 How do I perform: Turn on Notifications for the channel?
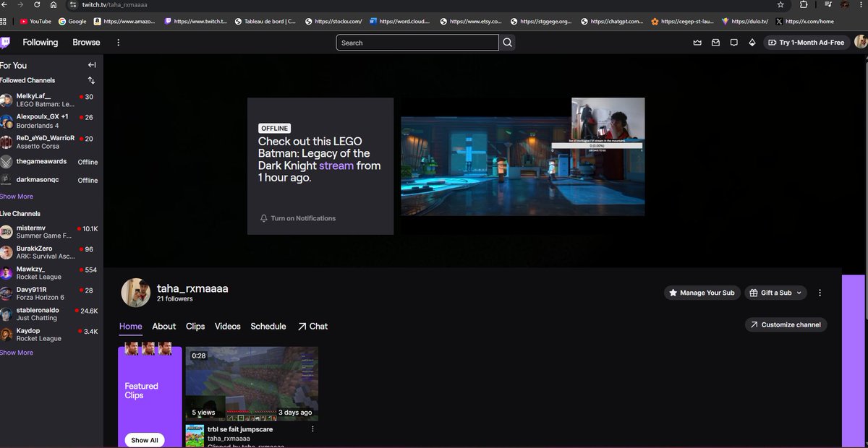(x=297, y=218)
